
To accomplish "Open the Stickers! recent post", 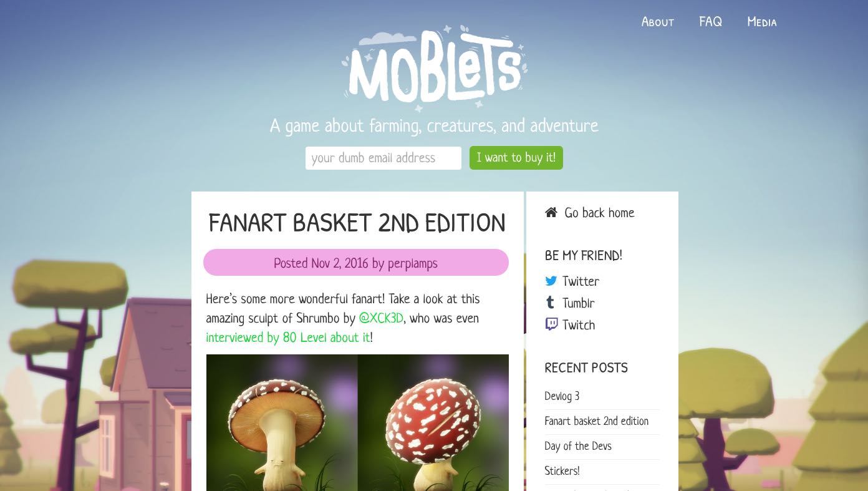I will tap(562, 472).
